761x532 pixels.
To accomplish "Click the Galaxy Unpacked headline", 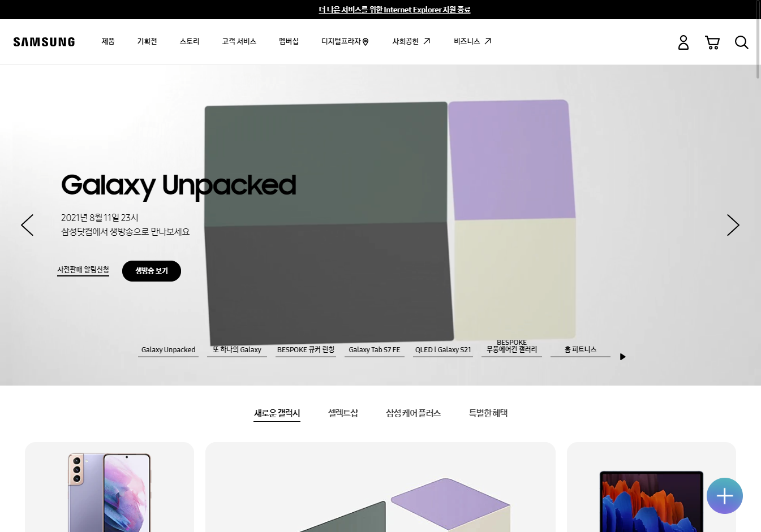I will (179, 185).
